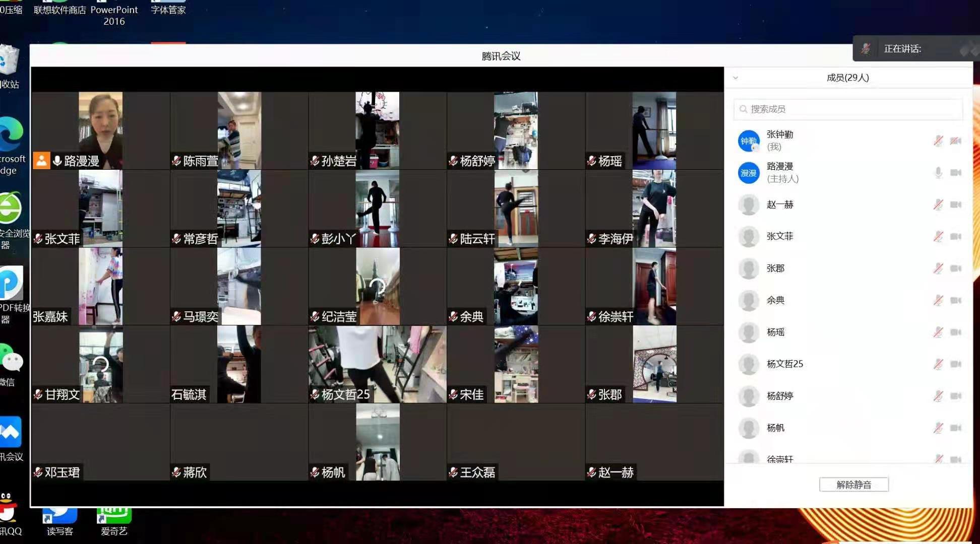This screenshot has height=544, width=980.
Task: Click the 解除静音 unmute button
Action: (x=853, y=485)
